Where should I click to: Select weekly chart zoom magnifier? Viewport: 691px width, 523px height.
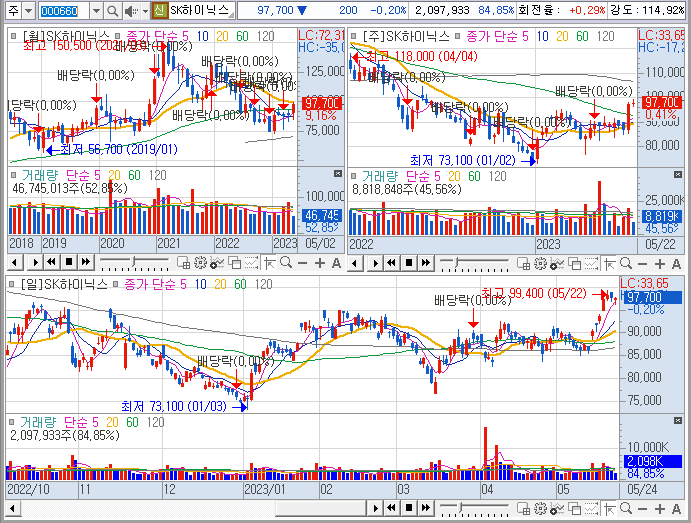click(626, 263)
